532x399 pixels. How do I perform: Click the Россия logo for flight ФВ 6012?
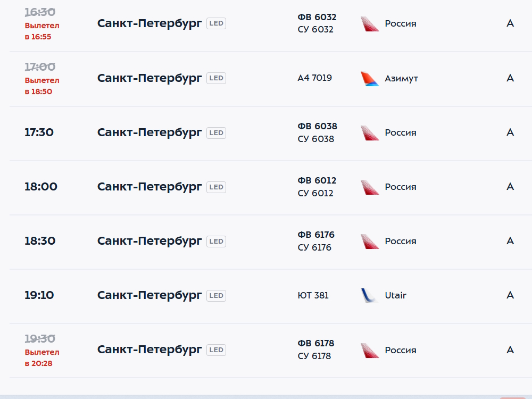370,187
